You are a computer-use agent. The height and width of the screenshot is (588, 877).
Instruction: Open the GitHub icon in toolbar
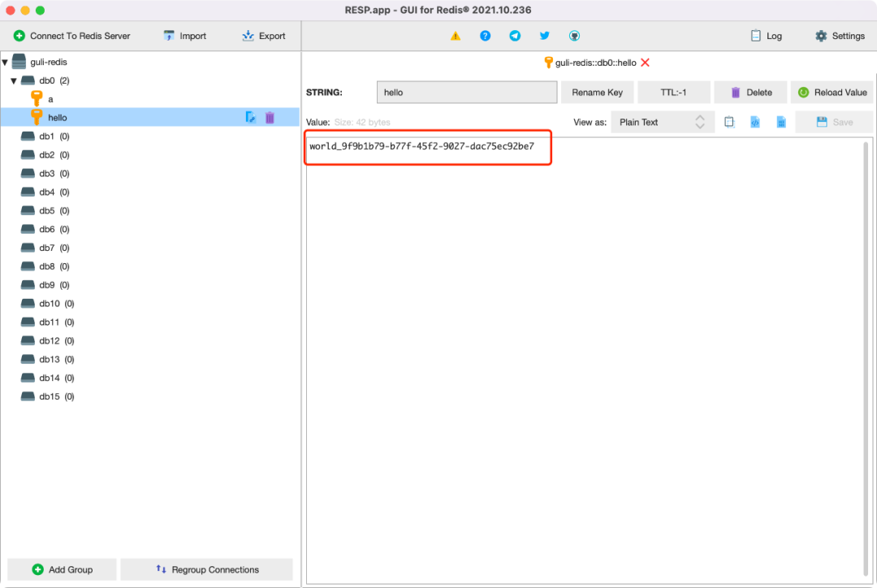(x=574, y=36)
